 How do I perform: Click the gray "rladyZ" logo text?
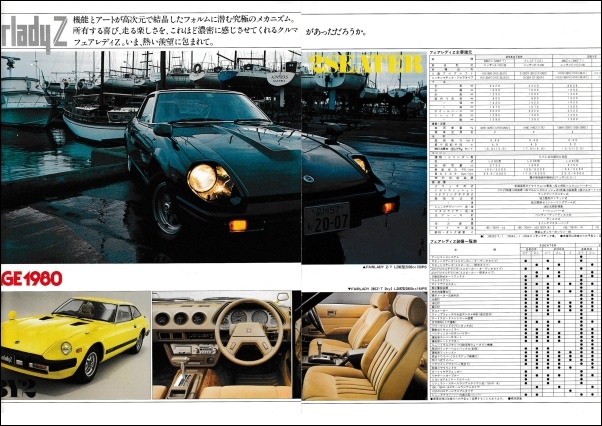(35, 33)
